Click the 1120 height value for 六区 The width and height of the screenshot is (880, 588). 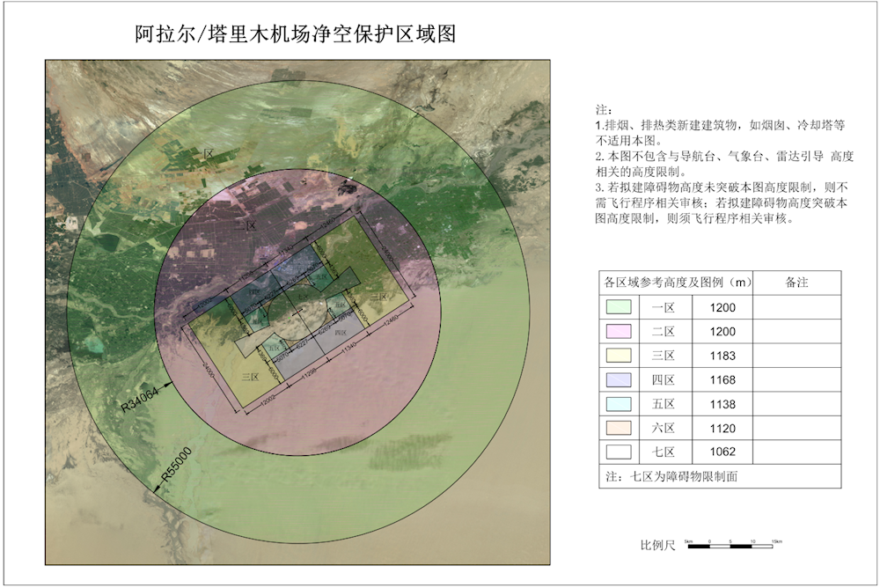pos(720,428)
